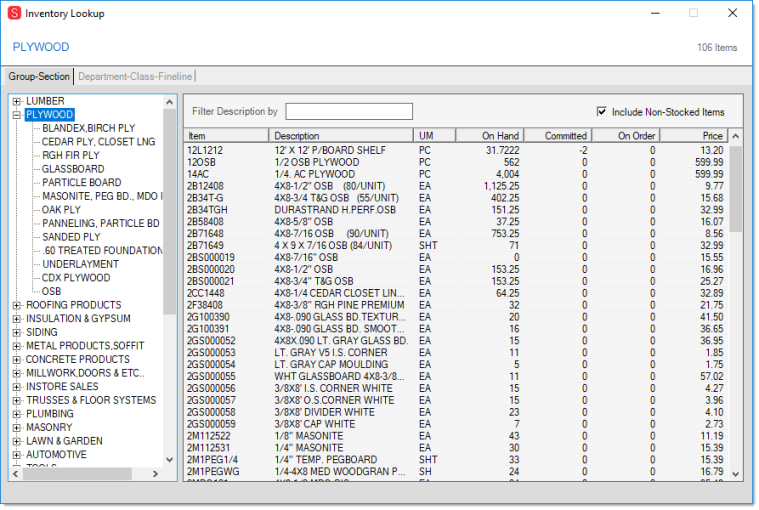The image size is (759, 510).
Task: Select the LUMBER group label
Action: click(45, 101)
